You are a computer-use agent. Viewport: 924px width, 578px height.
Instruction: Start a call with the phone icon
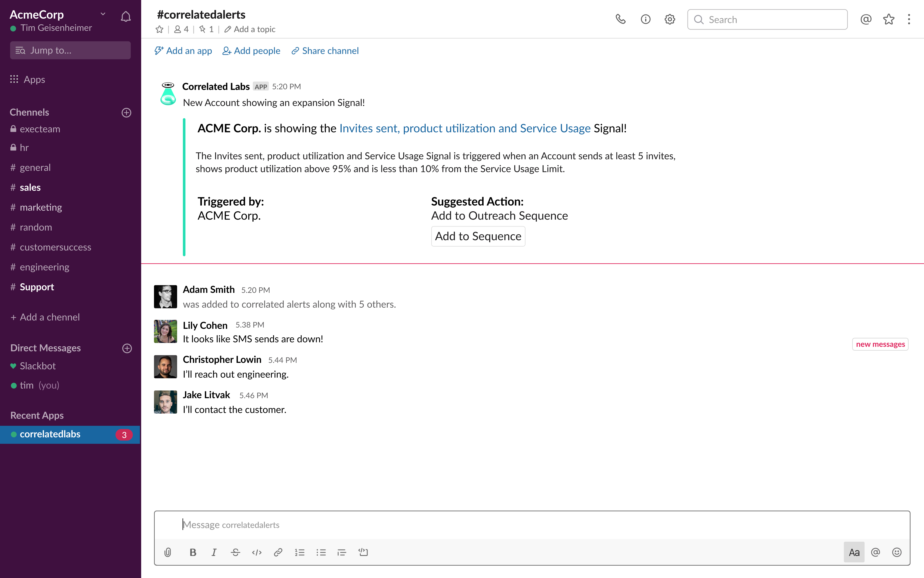(x=620, y=19)
